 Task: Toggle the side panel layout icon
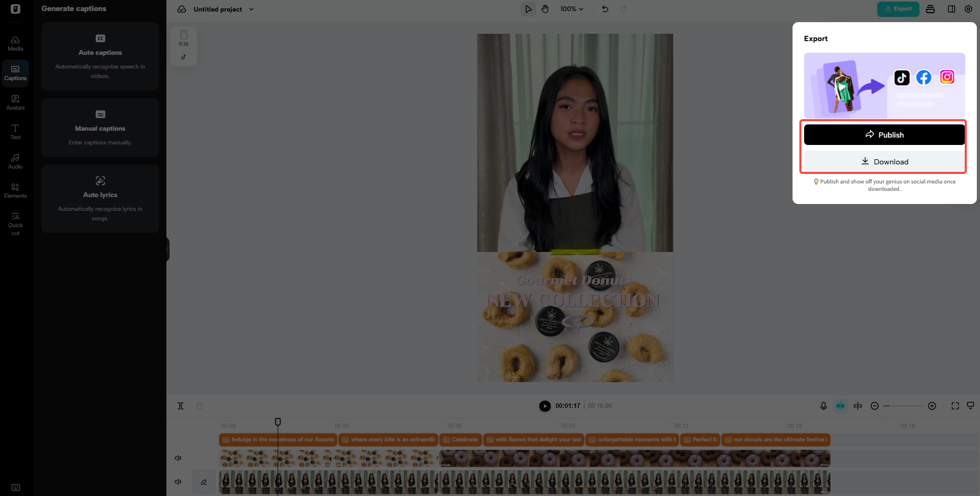(952, 9)
